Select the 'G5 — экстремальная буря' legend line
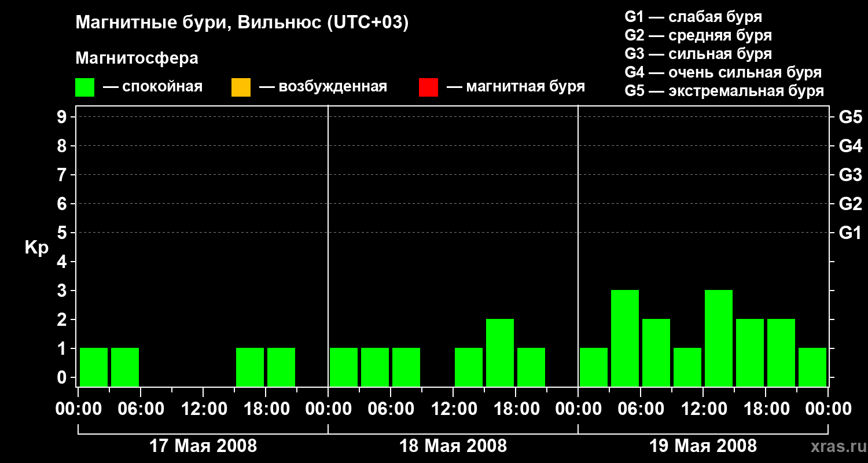 [724, 91]
